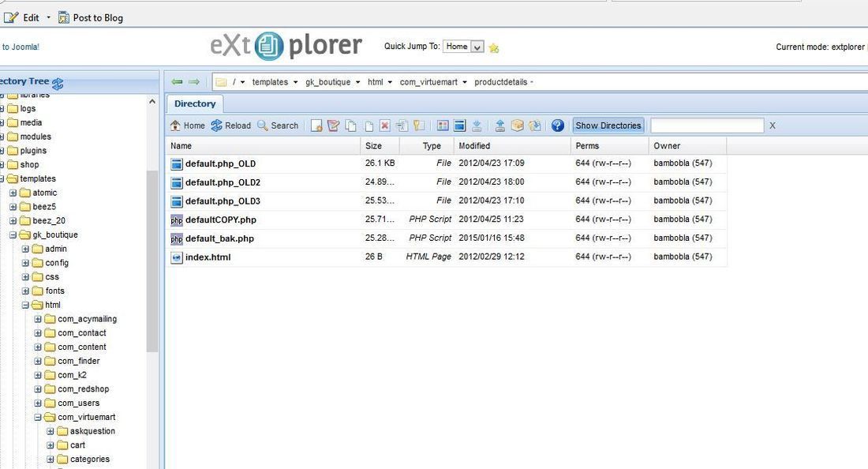
Task: Click the red Delete icon
Action: click(x=385, y=126)
